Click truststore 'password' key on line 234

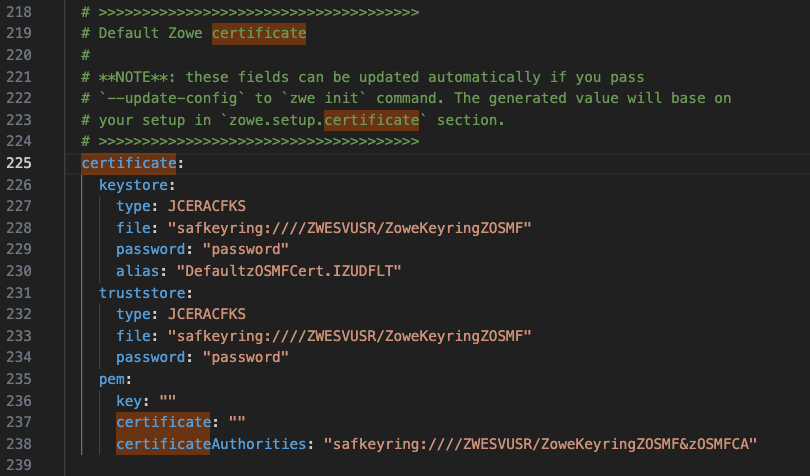(150, 358)
